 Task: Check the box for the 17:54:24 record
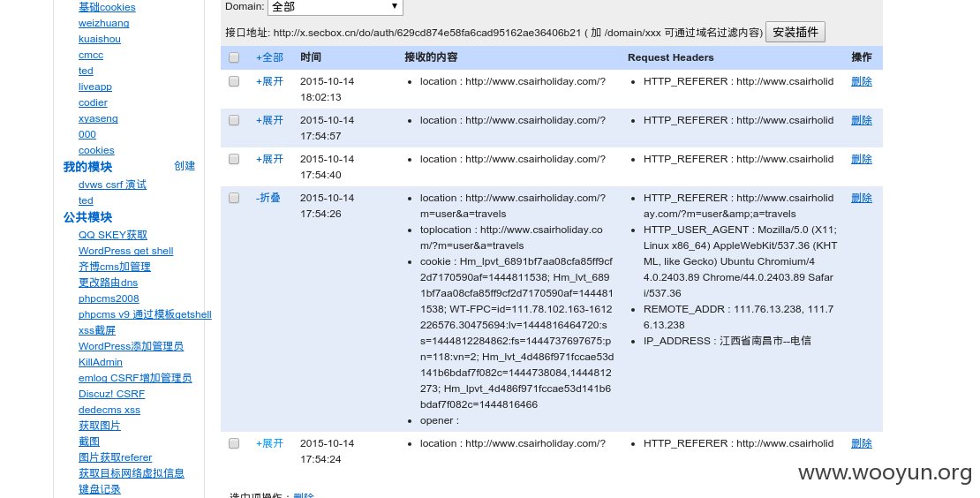[x=234, y=443]
